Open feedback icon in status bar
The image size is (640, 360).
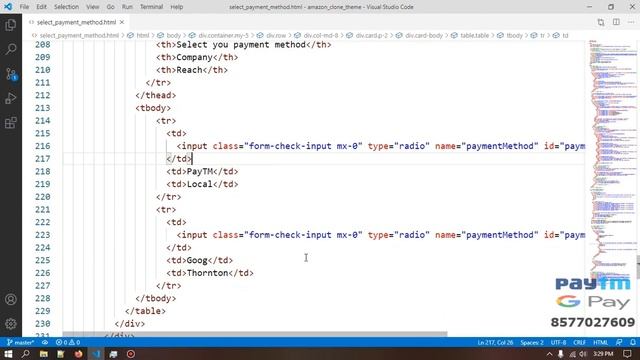click(619, 342)
